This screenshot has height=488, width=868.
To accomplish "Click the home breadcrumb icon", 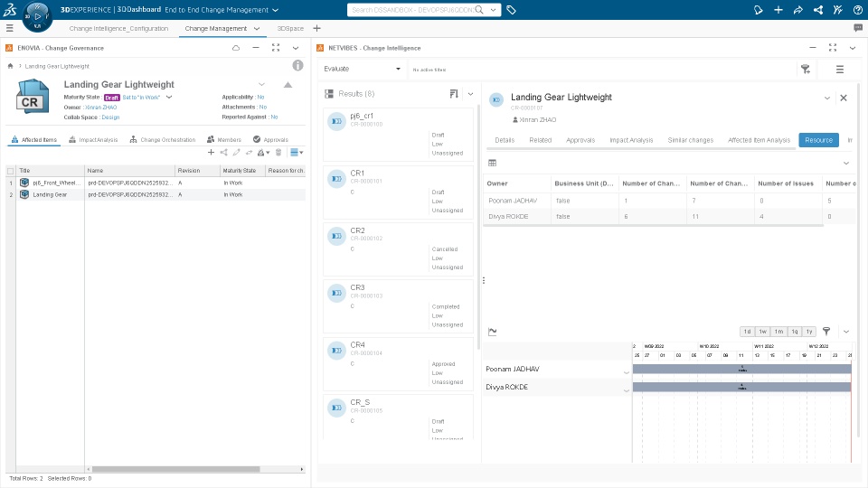I will pos(10,66).
